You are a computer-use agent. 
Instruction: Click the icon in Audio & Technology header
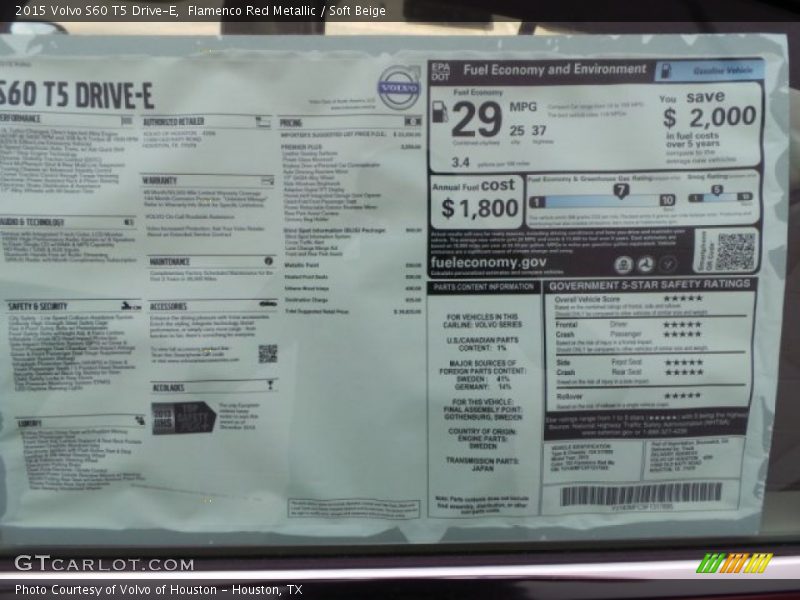[129, 222]
